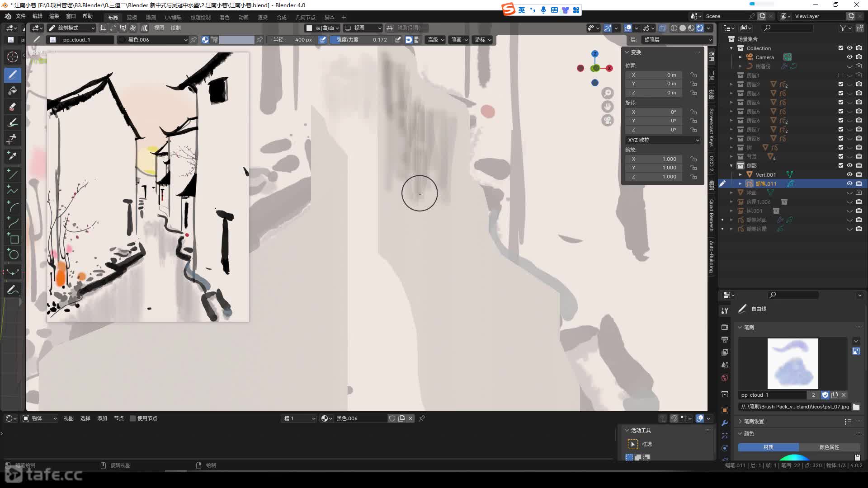Click the 框选 active tool button
This screenshot has height=488, width=868.
(633, 444)
